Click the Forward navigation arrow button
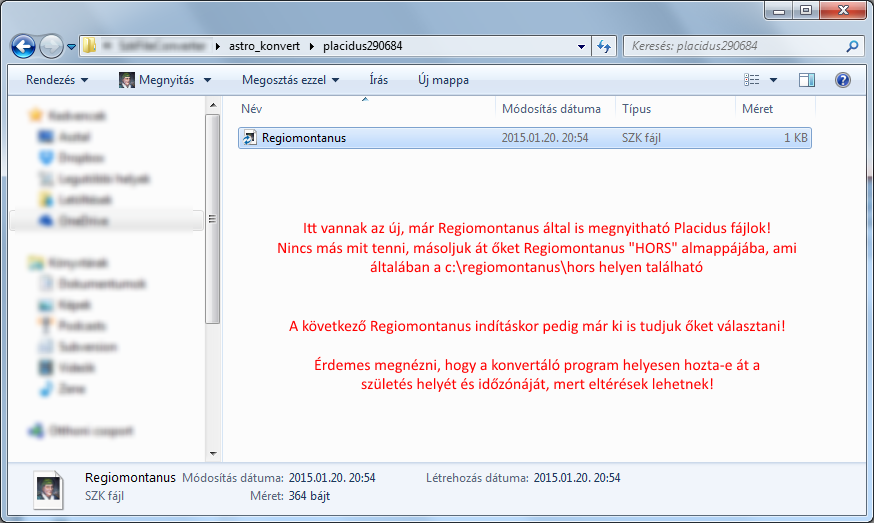 point(52,46)
